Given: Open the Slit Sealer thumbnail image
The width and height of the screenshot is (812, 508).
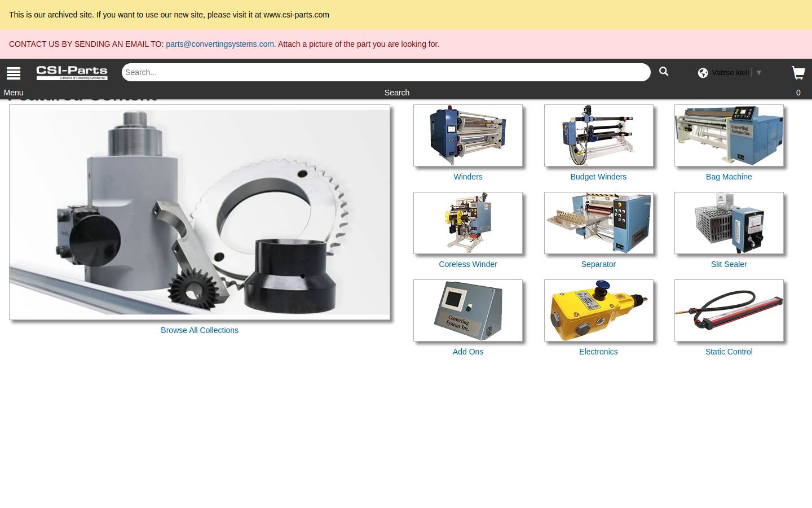Looking at the screenshot, I should point(729,223).
